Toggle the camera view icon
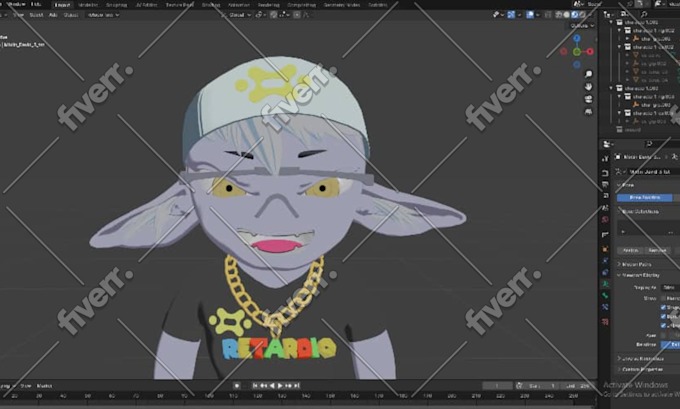This screenshot has width=680, height=409. 588,99
